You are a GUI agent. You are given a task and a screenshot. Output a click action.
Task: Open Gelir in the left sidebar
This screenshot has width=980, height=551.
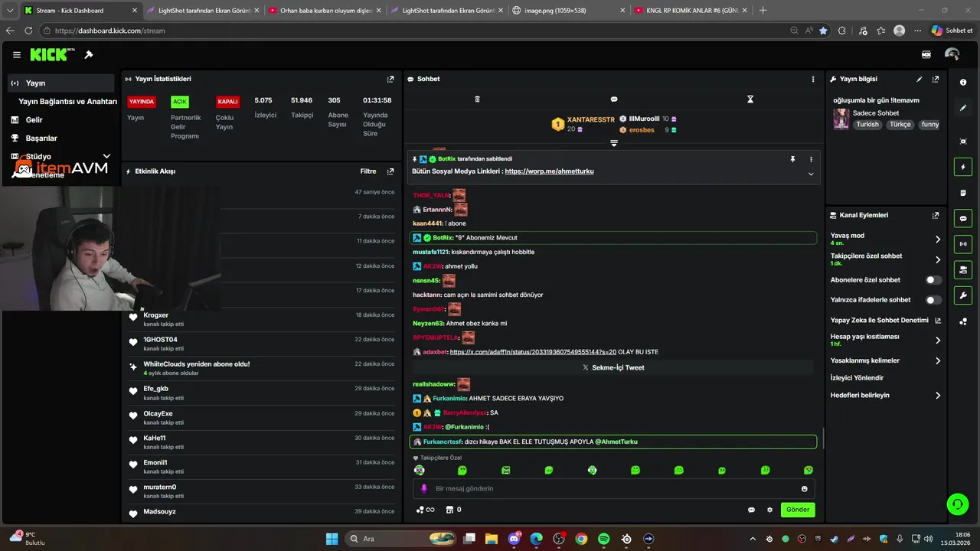click(x=34, y=119)
